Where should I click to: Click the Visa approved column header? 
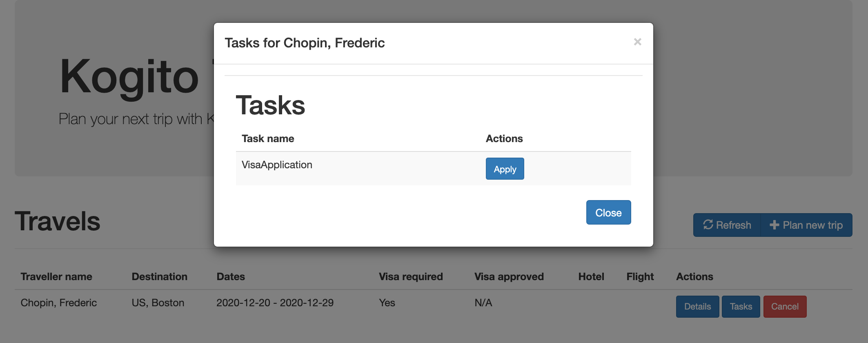(509, 277)
